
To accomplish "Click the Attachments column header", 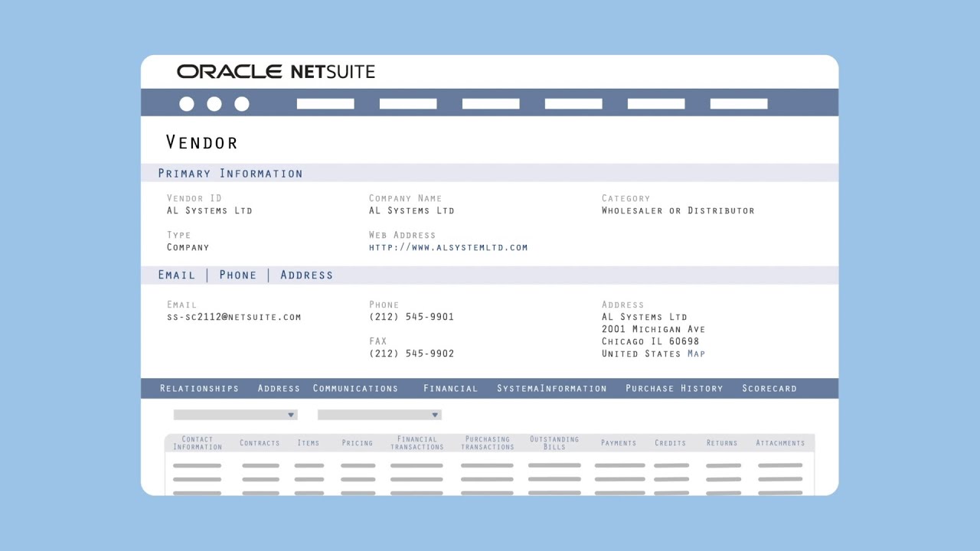I will (780, 443).
